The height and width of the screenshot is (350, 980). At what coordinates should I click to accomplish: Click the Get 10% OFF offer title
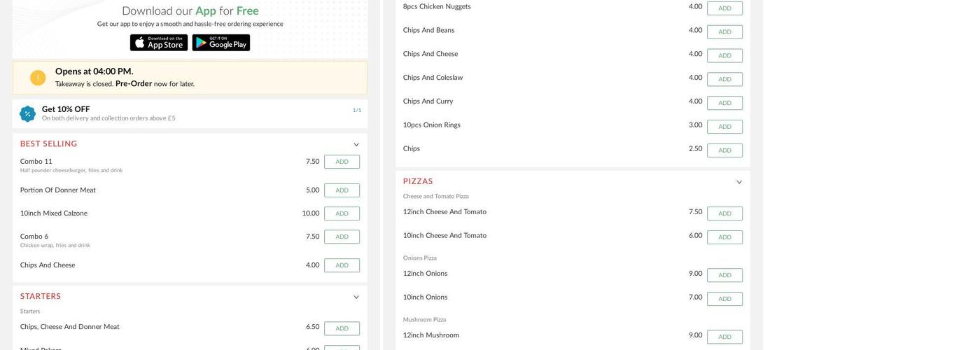66,109
